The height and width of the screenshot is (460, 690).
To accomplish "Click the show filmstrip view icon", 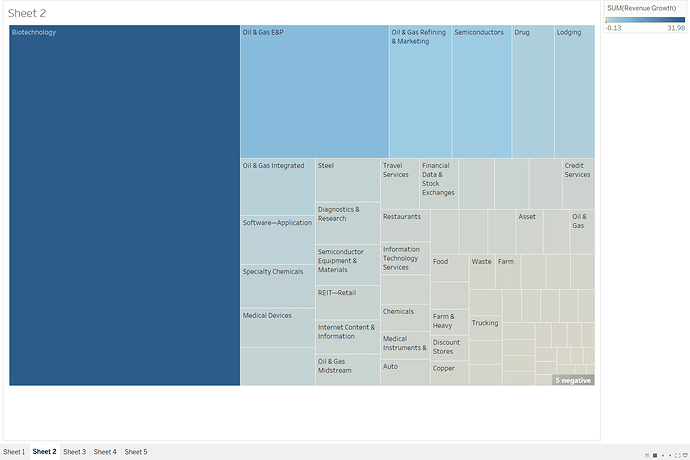I will click(x=647, y=455).
